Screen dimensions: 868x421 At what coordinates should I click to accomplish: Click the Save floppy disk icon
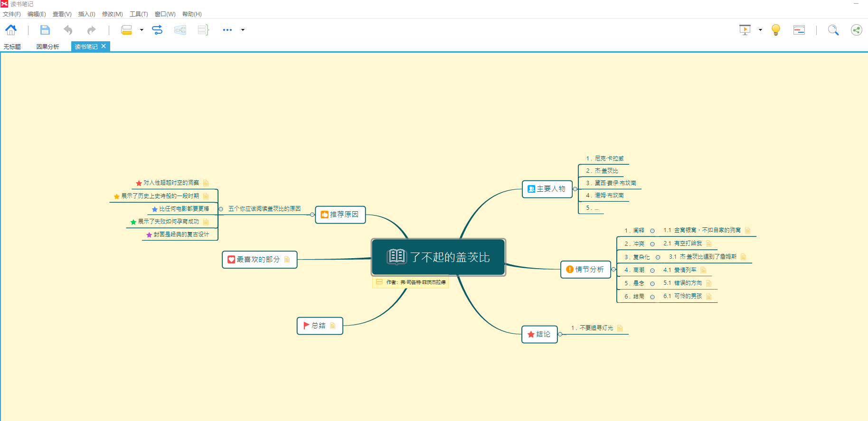(x=45, y=30)
